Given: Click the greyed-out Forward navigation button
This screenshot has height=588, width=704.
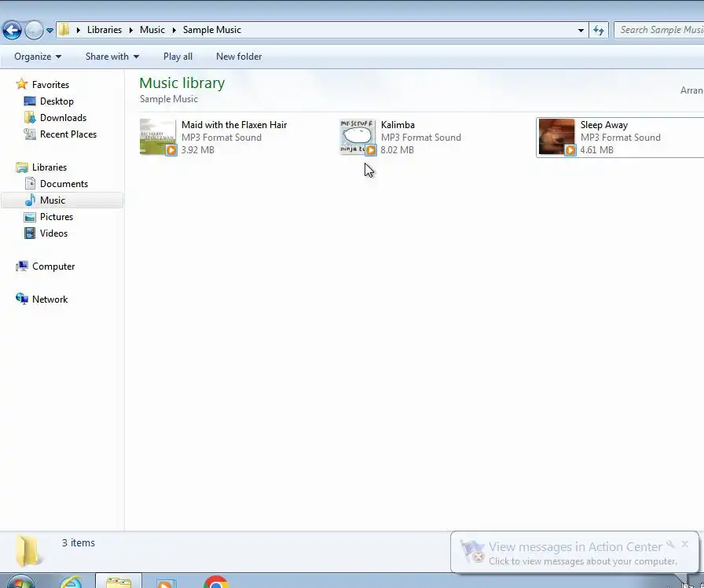Looking at the screenshot, I should coord(34,30).
